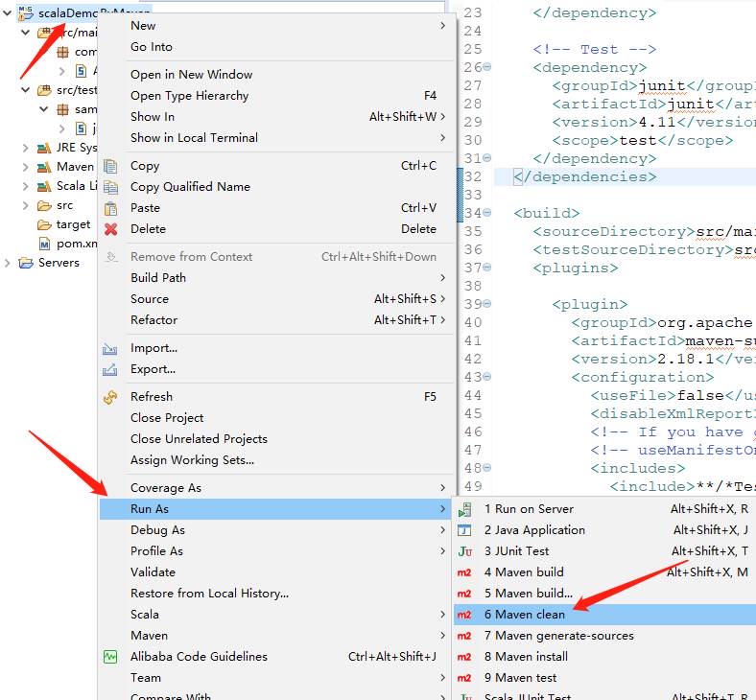
Task: Click the Copy icon in context menu
Action: [110, 166]
